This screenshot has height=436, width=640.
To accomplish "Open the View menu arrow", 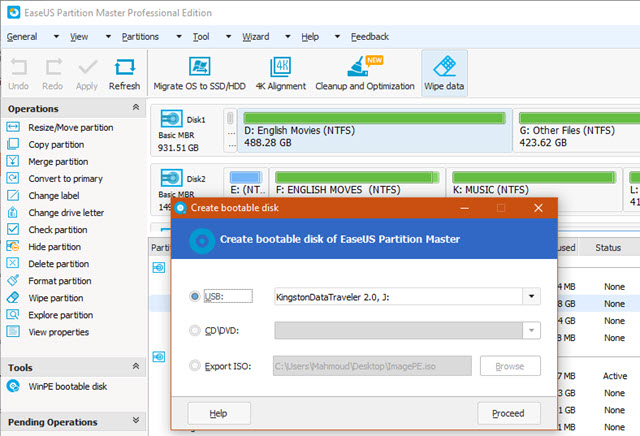I will [108, 37].
